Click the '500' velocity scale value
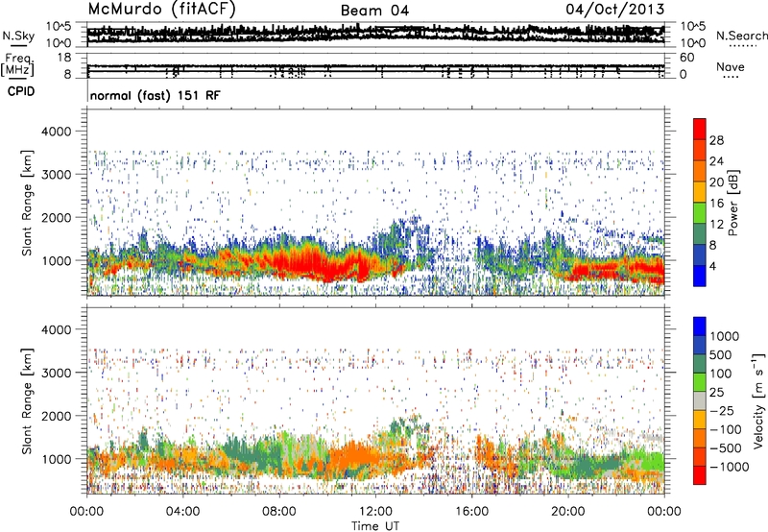Screen dimensions: 768x532 721,355
